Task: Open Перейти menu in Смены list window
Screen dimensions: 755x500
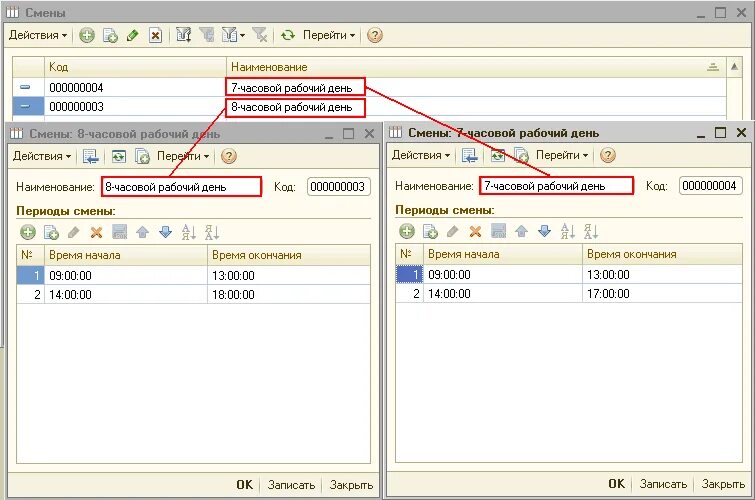Action: point(329,35)
